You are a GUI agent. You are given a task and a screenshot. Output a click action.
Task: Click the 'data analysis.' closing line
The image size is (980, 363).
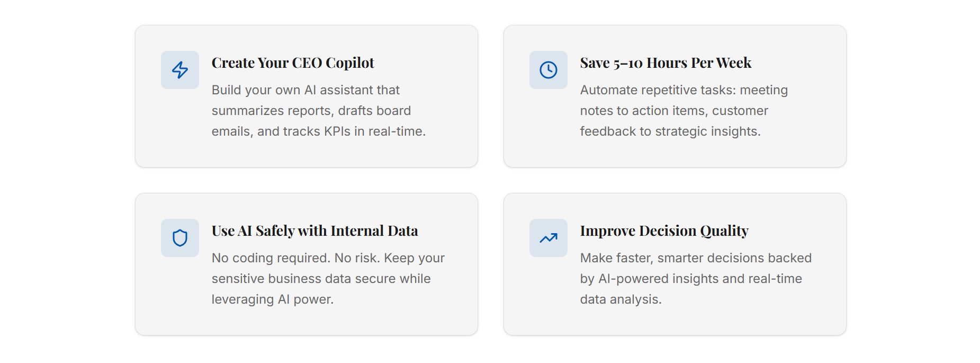(621, 299)
